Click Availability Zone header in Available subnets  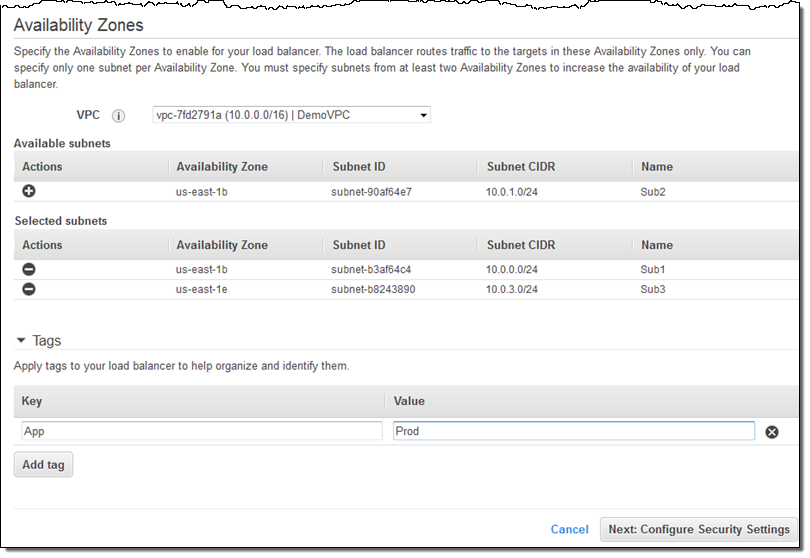(222, 166)
